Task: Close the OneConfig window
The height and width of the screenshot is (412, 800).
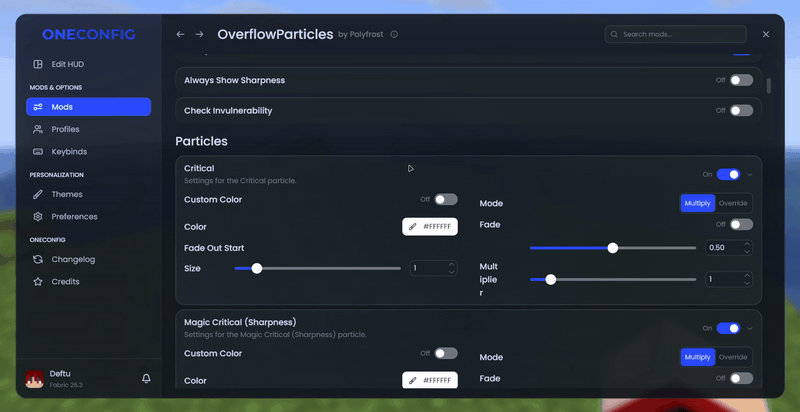Action: [766, 34]
